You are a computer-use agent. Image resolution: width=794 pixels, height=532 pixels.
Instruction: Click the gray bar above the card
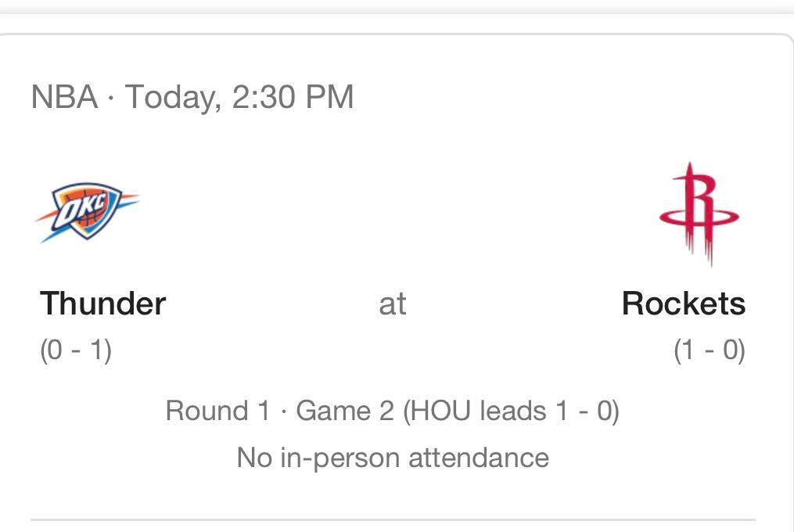[x=397, y=6]
